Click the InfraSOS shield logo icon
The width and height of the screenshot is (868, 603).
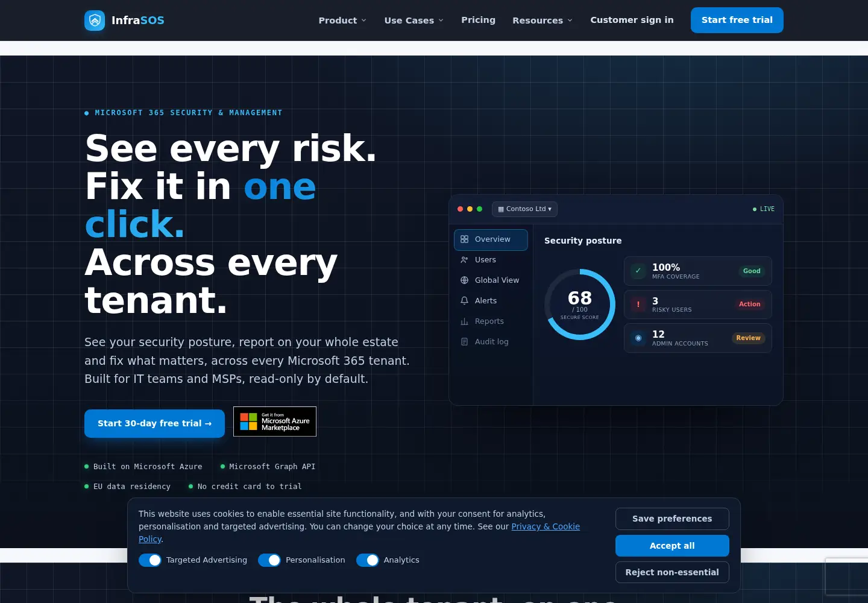coord(95,21)
